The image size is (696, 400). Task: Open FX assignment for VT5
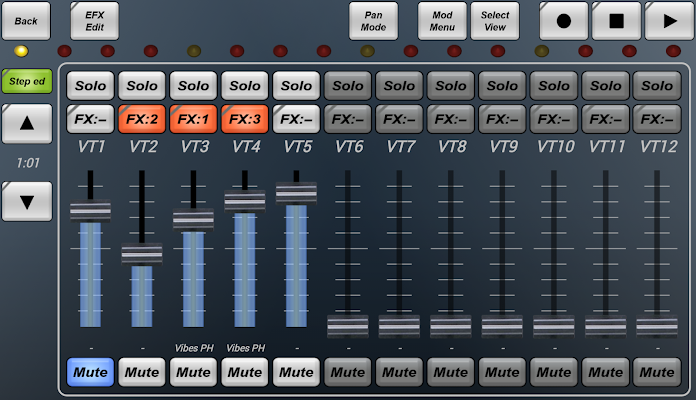tap(297, 119)
